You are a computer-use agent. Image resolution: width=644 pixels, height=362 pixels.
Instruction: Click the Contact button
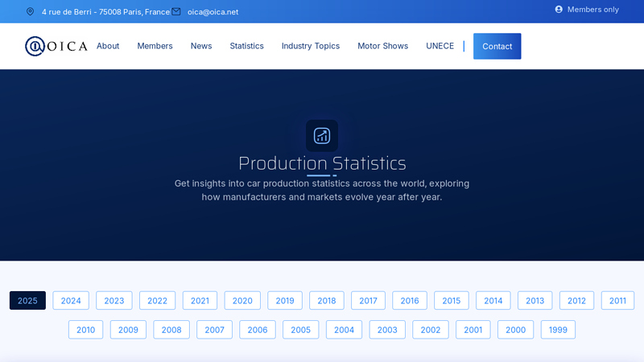pyautogui.click(x=497, y=47)
